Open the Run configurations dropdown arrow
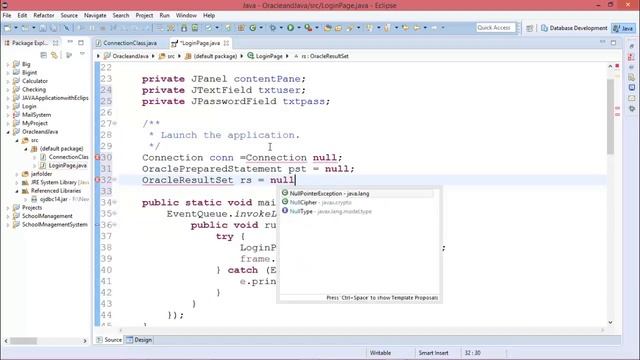640x360 pixels. pos(299,28)
